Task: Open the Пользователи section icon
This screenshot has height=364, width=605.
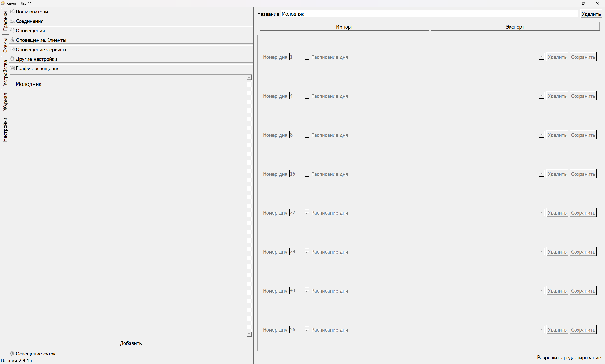Action: point(12,12)
